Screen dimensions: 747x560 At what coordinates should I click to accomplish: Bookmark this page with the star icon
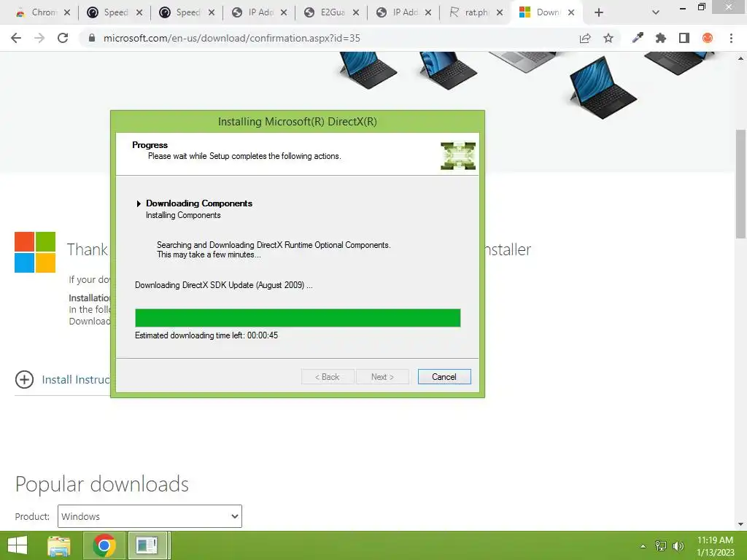[608, 38]
